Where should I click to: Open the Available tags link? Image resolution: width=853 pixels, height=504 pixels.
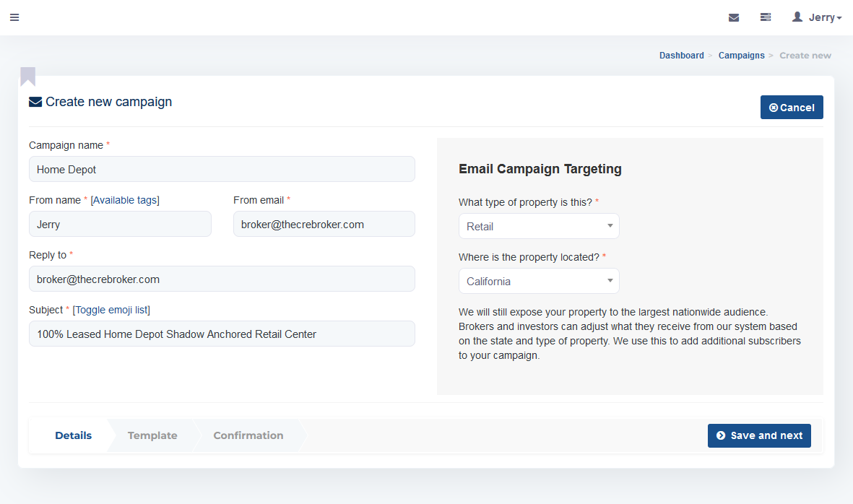coord(125,200)
